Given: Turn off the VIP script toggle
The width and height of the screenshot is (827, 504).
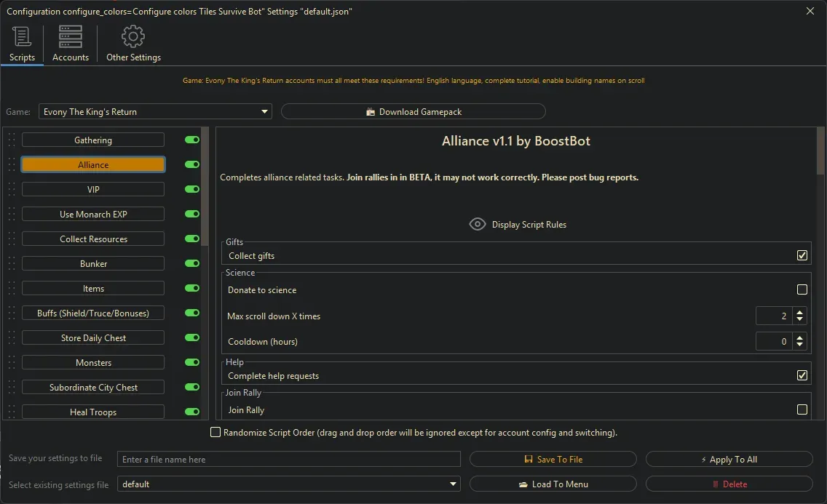Looking at the screenshot, I should (x=192, y=189).
